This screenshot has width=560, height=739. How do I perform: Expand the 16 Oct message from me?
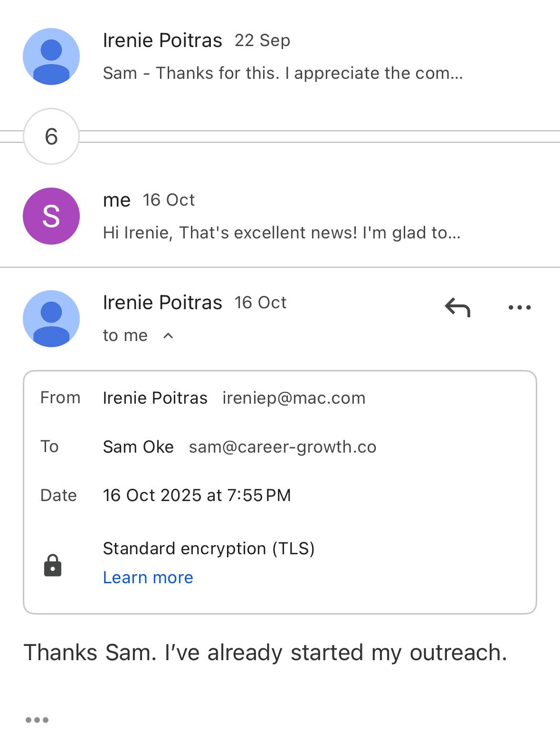click(117, 200)
